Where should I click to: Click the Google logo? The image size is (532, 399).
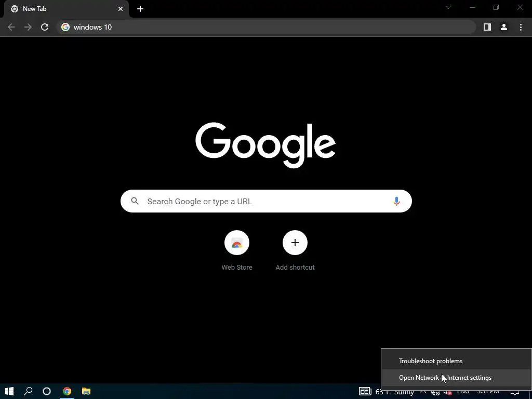click(265, 145)
